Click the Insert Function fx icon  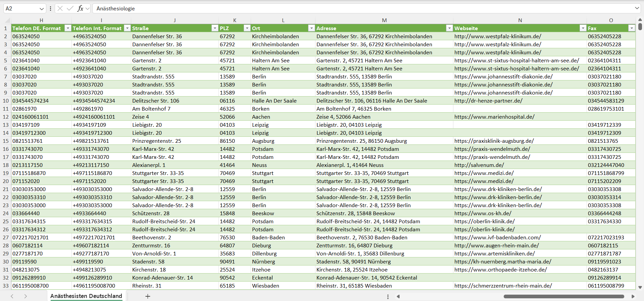click(x=80, y=8)
